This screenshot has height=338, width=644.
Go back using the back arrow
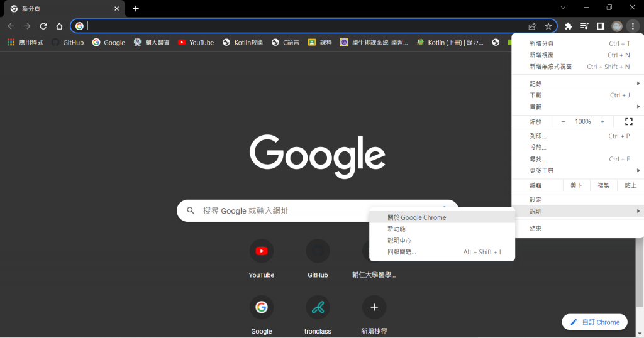click(11, 26)
